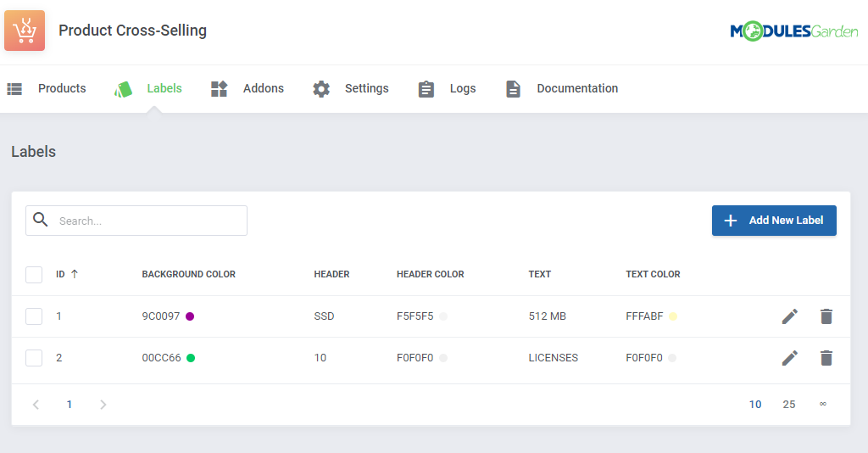Click the F5F5F5 header color dot
This screenshot has width=868, height=453.
(x=443, y=316)
